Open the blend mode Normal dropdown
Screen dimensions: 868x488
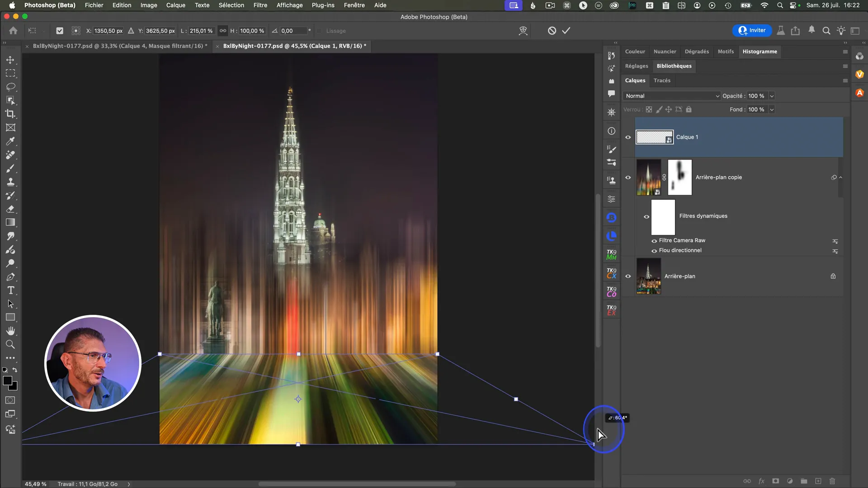(x=672, y=96)
